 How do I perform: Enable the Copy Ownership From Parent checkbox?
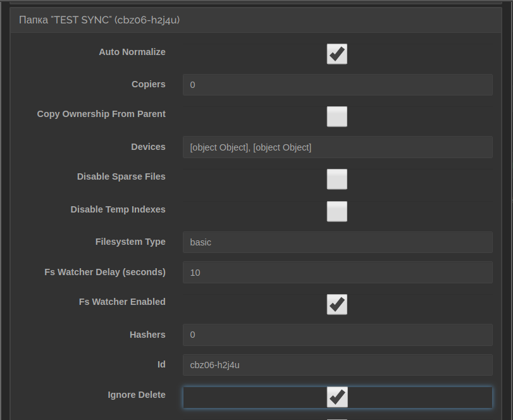point(337,116)
